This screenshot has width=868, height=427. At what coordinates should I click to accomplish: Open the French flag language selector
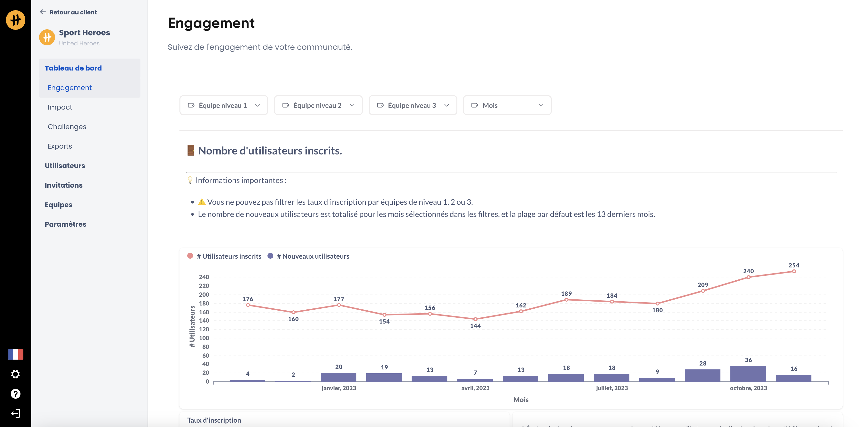coord(16,354)
